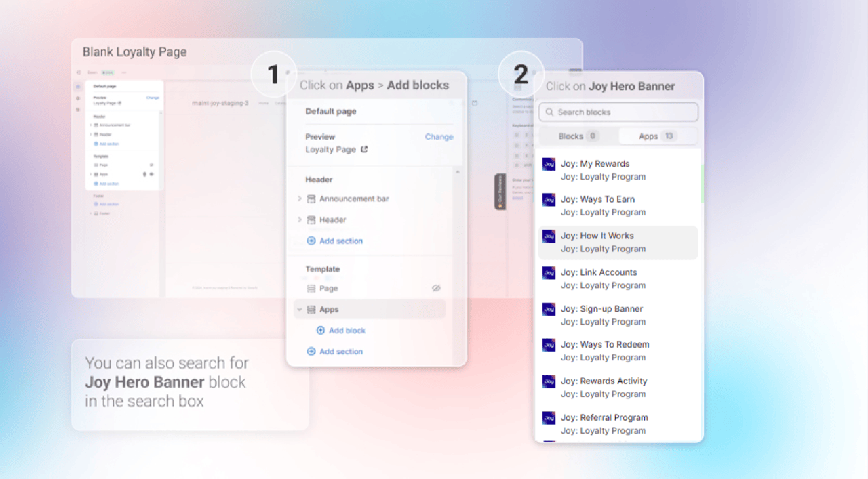Screen dimensions: 868x479
Task: Click the Joy logo beside Sign-up Banner
Action: 549,309
